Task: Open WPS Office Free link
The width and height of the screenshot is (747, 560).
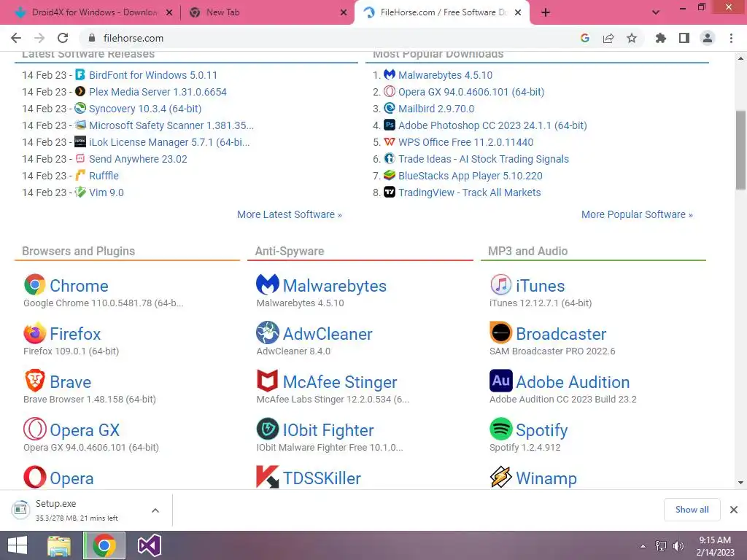Action: click(x=466, y=142)
